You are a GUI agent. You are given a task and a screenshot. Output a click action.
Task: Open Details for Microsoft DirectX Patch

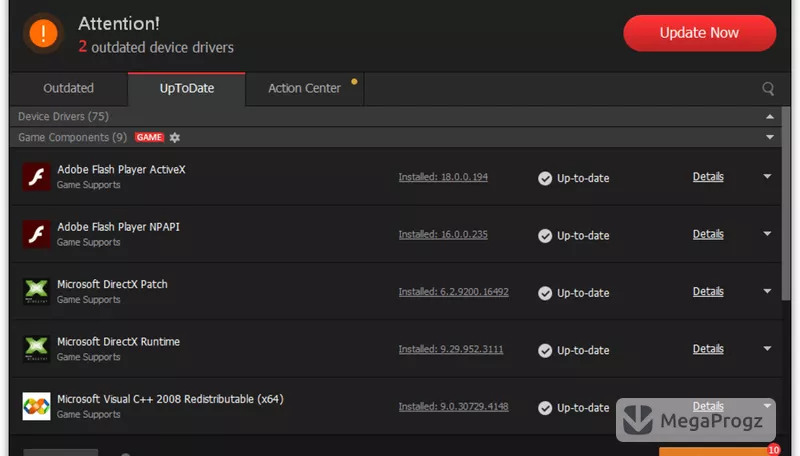[x=708, y=291]
